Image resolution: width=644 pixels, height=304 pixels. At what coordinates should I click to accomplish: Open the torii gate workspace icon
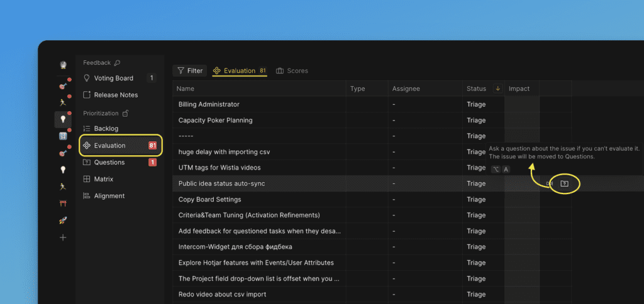(x=63, y=204)
